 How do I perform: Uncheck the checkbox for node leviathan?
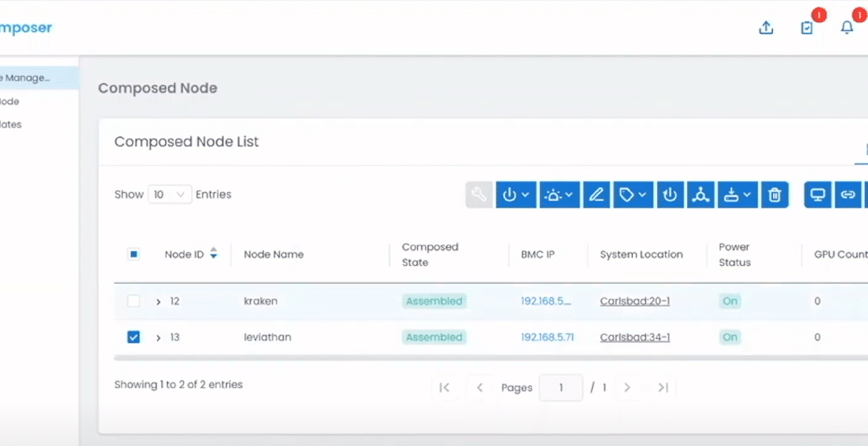(x=134, y=337)
